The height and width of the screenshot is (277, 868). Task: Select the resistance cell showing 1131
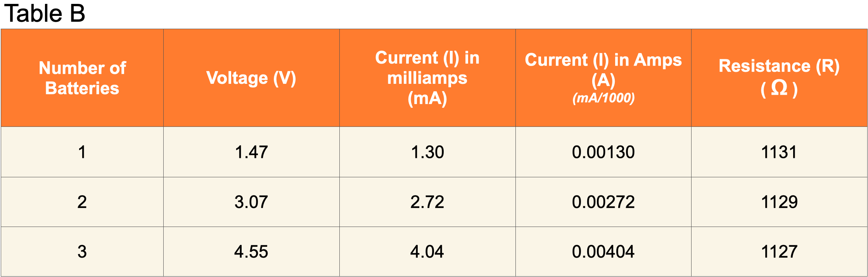click(x=779, y=152)
